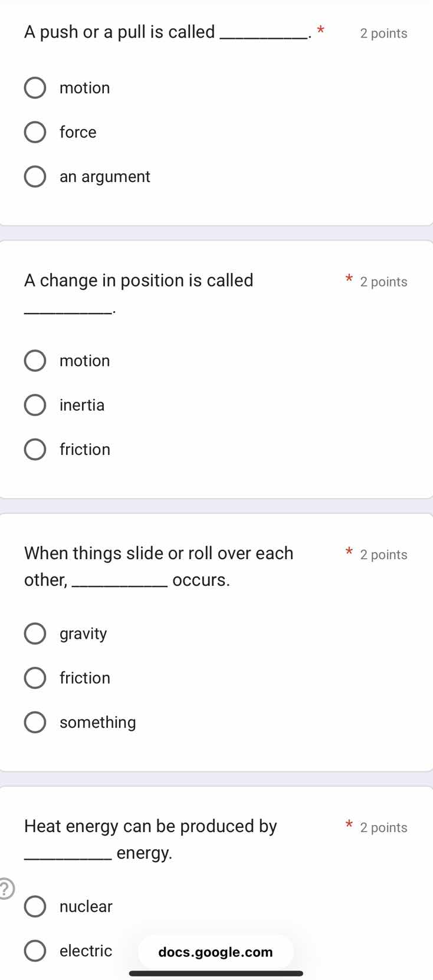433x980 pixels.
Task: Pick the "electric" answer choice
Action: 35,950
